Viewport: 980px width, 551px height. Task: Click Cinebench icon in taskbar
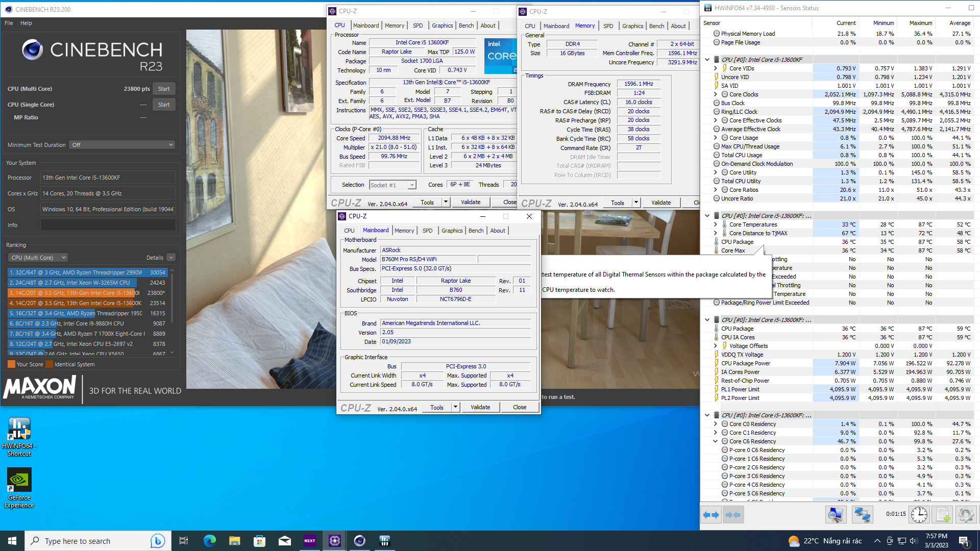[x=360, y=541]
